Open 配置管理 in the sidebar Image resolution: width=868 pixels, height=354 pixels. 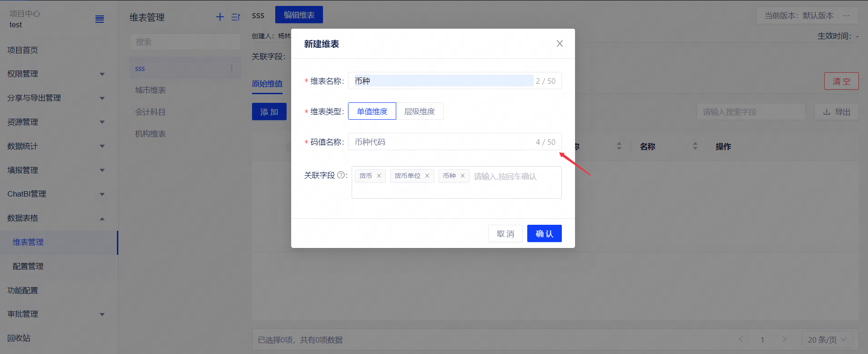(x=28, y=266)
